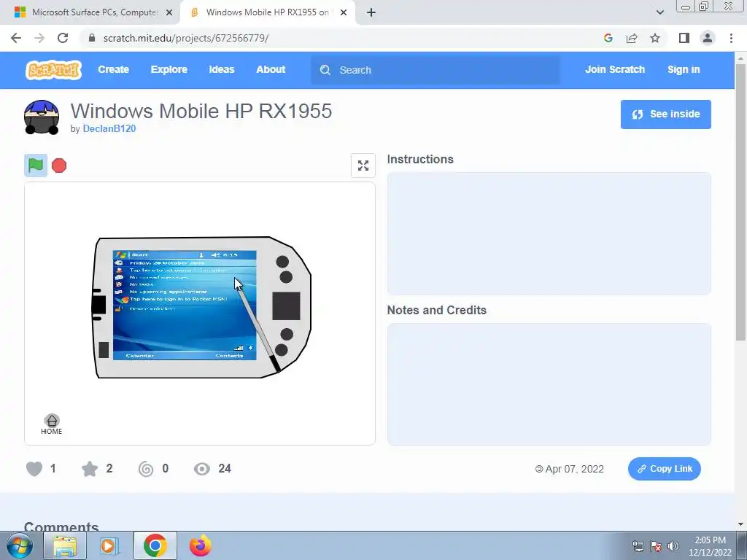
Task: Open the Create menu item
Action: click(113, 69)
